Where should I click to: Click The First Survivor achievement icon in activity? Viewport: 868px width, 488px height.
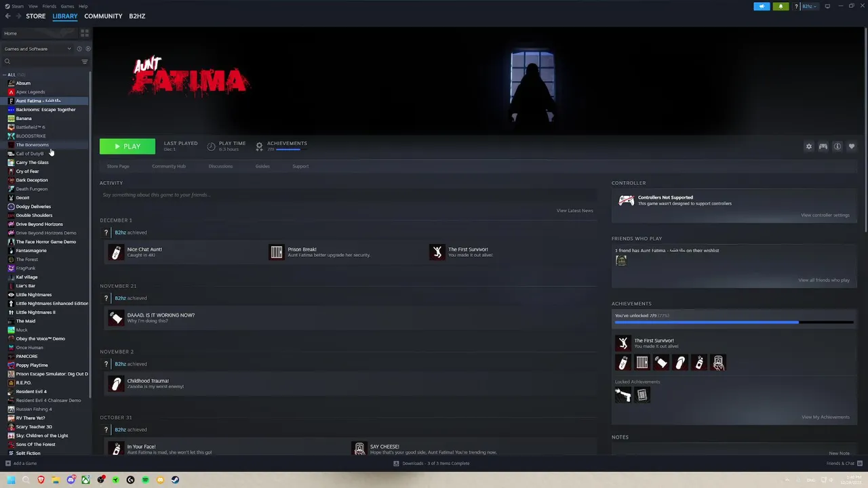pyautogui.click(x=437, y=252)
